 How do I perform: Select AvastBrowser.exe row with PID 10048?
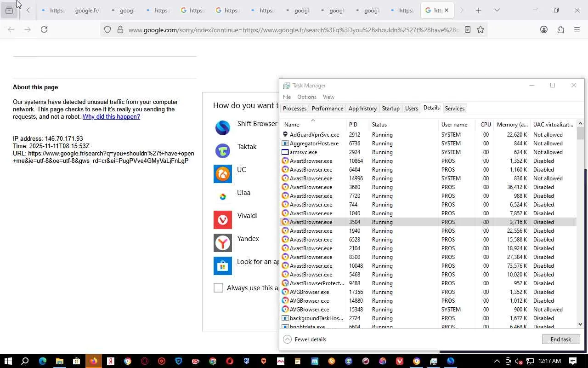428,266
